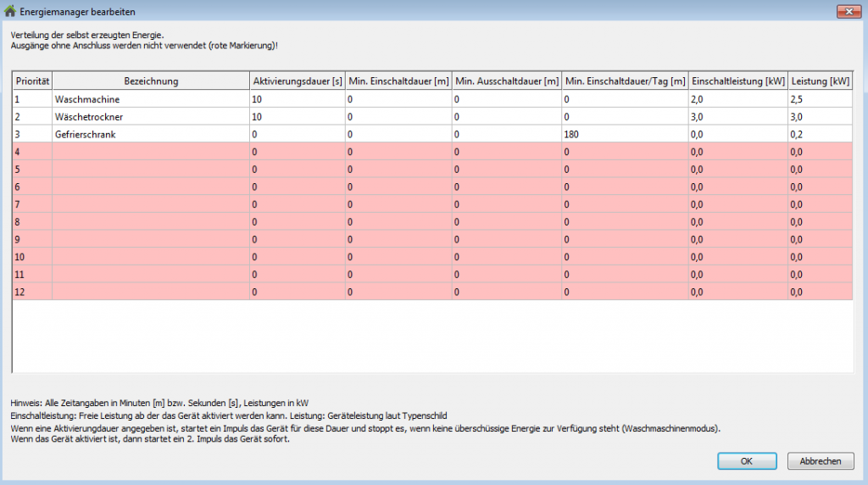Select the Waschmachine name cell
The width and height of the screenshot is (868, 485).
coord(150,99)
